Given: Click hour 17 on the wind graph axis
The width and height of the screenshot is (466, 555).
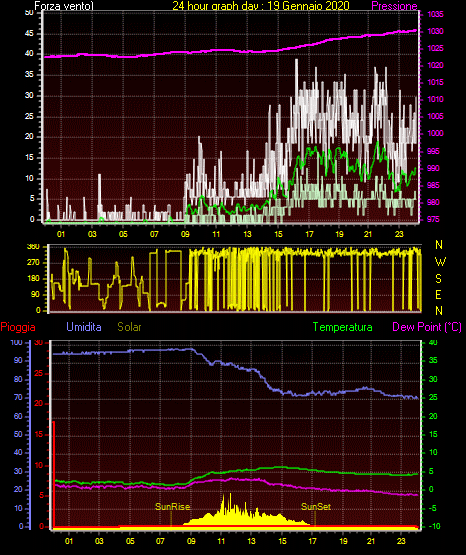Looking at the screenshot, I should 309,234.
